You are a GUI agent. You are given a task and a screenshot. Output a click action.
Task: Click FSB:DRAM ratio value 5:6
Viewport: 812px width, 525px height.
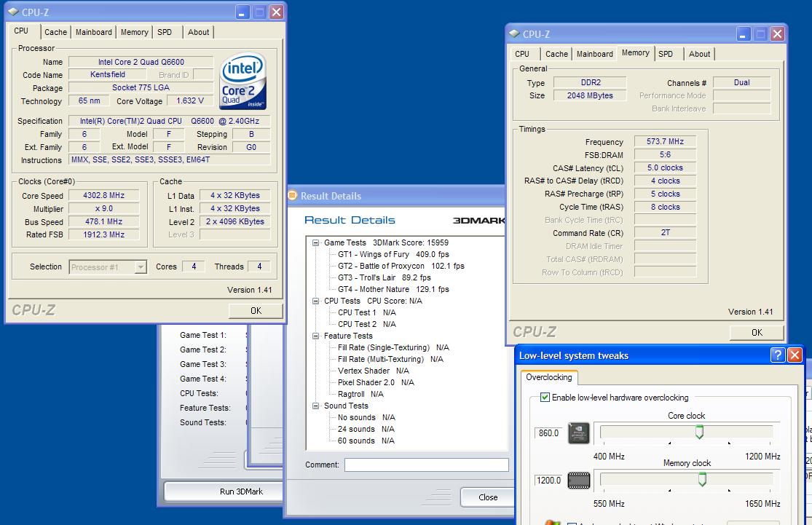click(665, 154)
